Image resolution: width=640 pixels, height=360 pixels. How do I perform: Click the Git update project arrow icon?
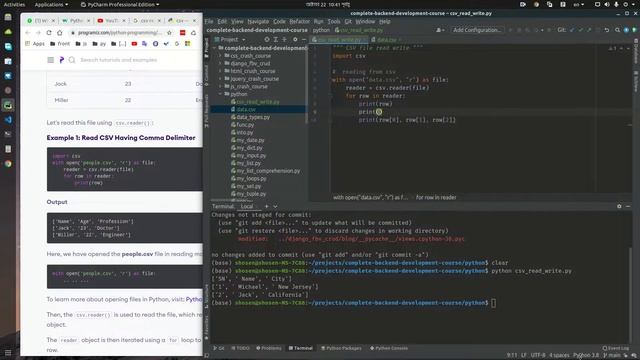[x=572, y=30]
